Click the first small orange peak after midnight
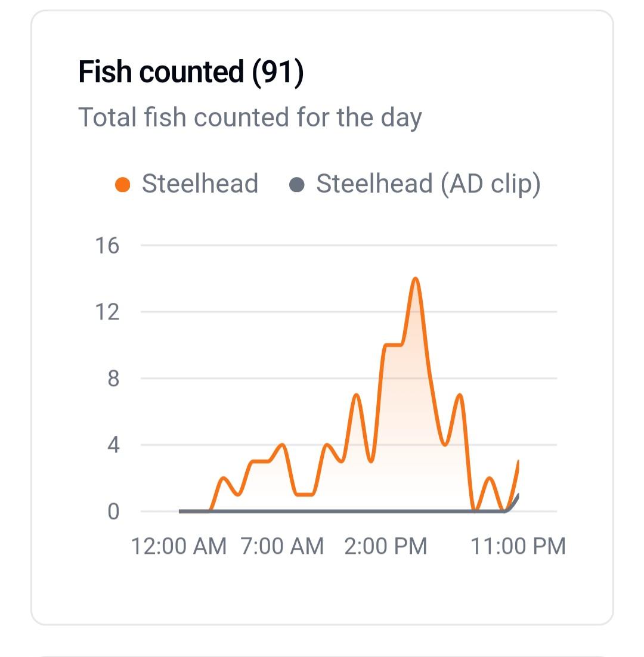The height and width of the screenshot is (657, 644). click(x=224, y=478)
